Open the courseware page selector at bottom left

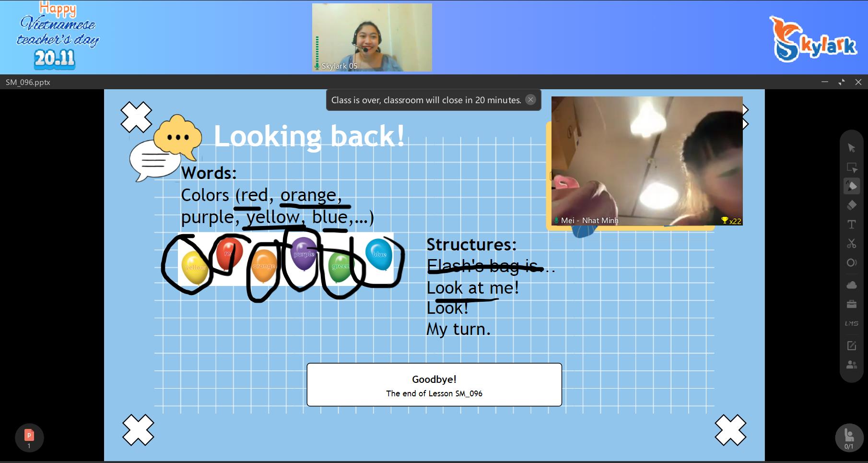click(x=29, y=438)
